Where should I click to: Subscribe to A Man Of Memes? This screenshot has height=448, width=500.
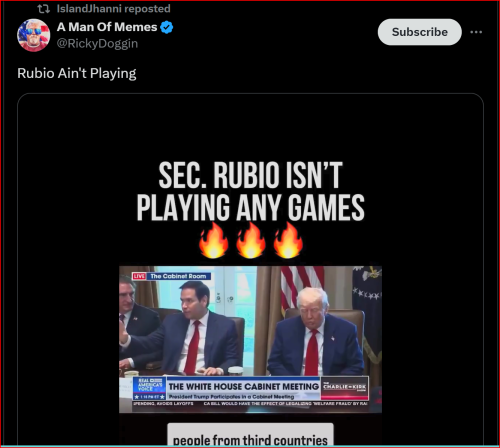[420, 32]
